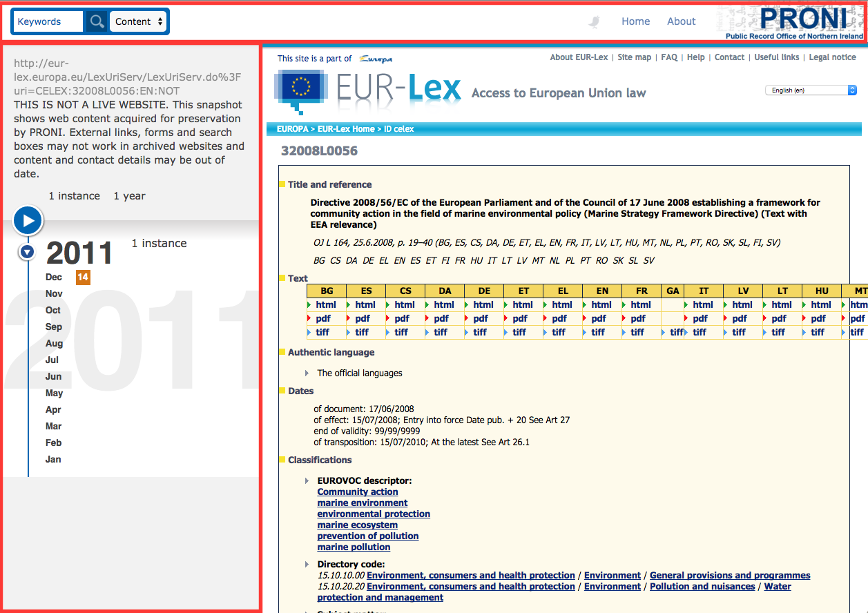Open the English (en) language dropdown
Viewport: 868px width, 613px height.
811,90
